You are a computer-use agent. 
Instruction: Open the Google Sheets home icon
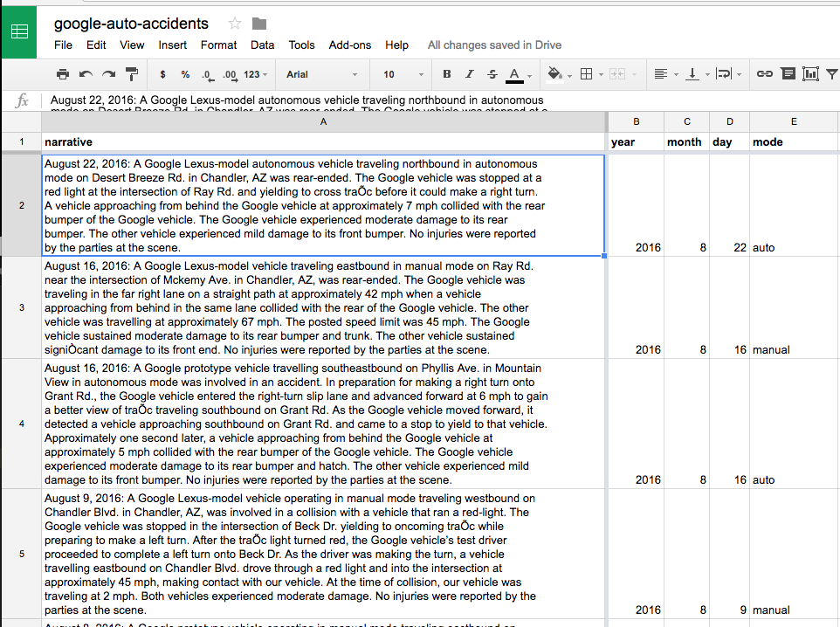(19, 31)
